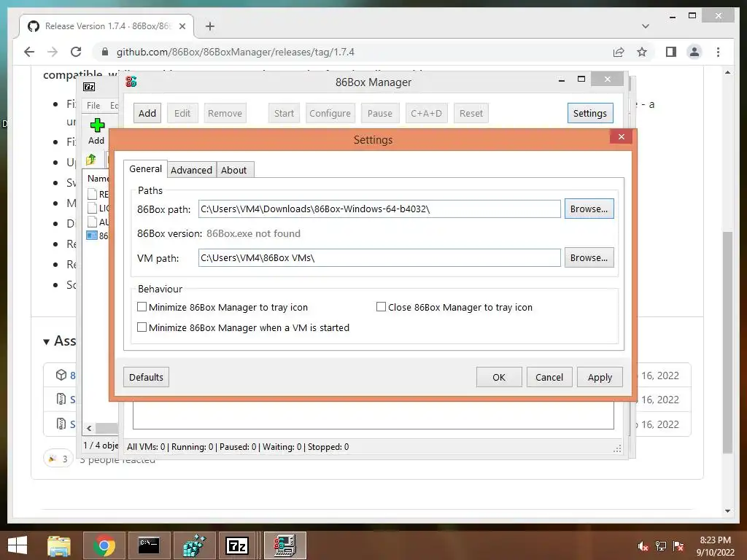Switch to Chrome in the taskbar

104,545
